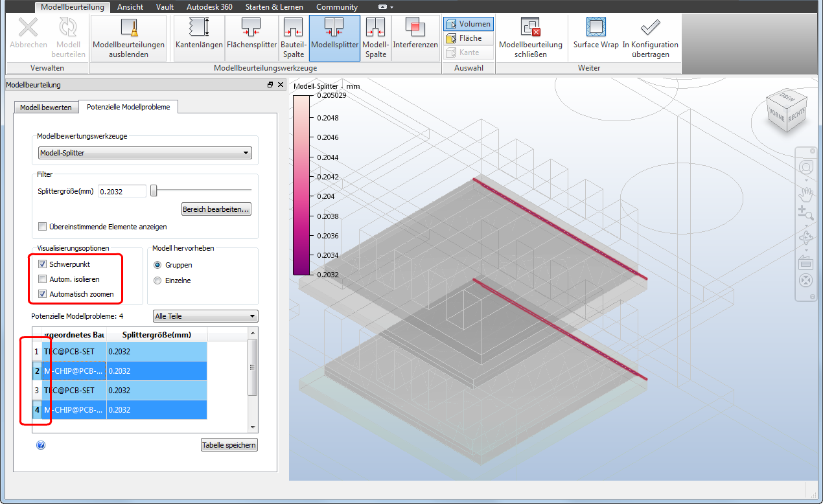Toggle the Schwerpunkt checkbox

(43, 264)
